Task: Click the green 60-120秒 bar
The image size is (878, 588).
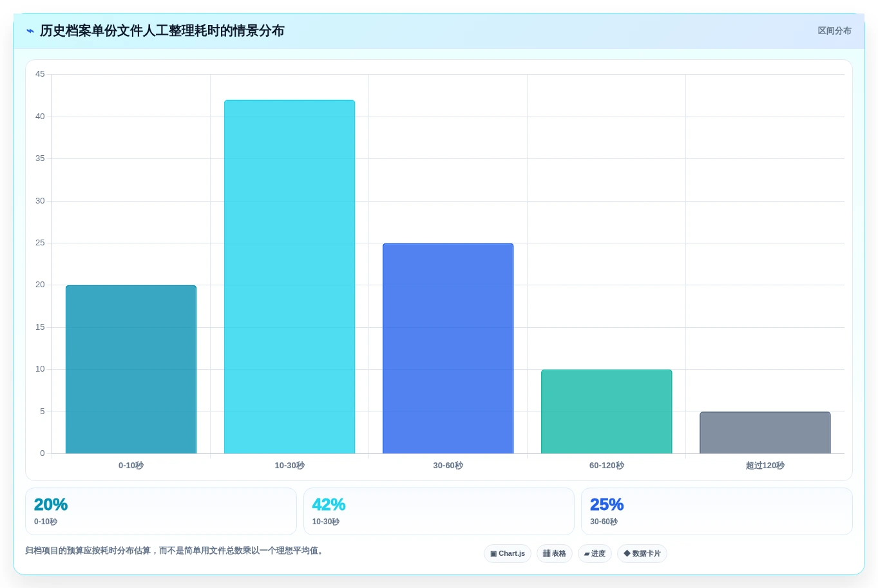Action: [x=606, y=412]
